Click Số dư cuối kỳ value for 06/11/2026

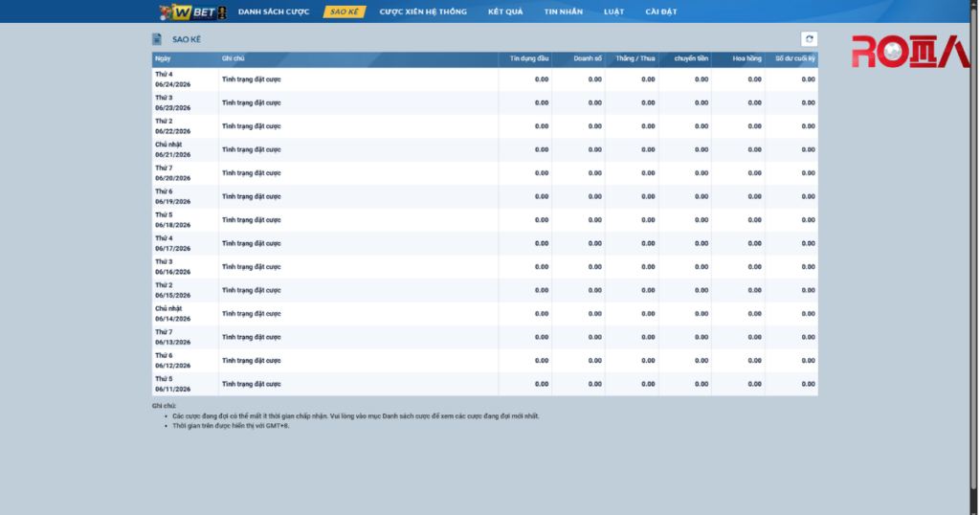(x=808, y=385)
